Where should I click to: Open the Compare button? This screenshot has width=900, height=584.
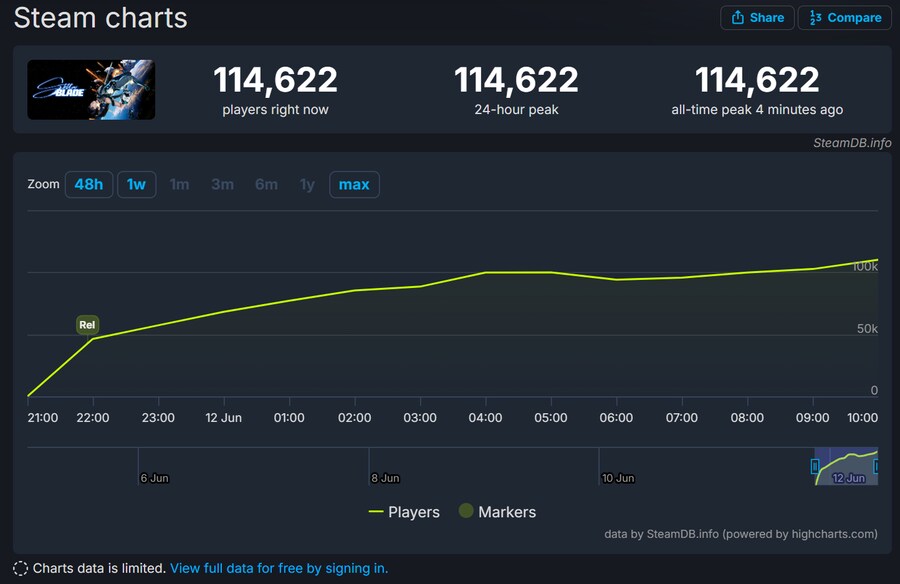point(844,18)
